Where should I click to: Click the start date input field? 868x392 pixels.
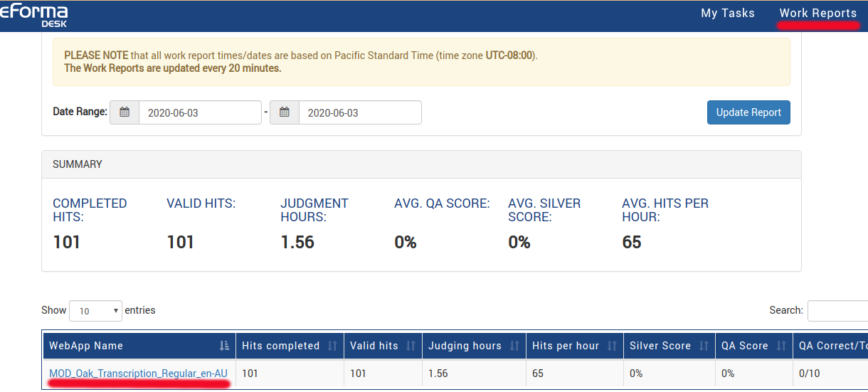199,112
